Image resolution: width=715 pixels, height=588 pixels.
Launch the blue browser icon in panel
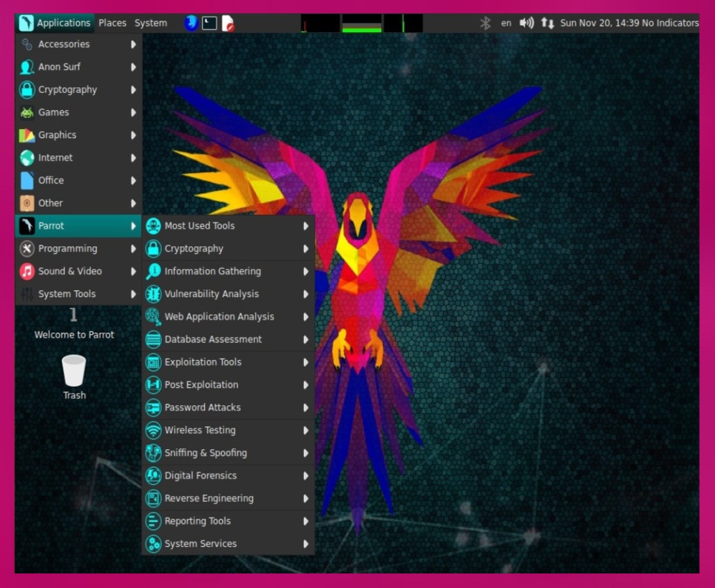[x=190, y=23]
